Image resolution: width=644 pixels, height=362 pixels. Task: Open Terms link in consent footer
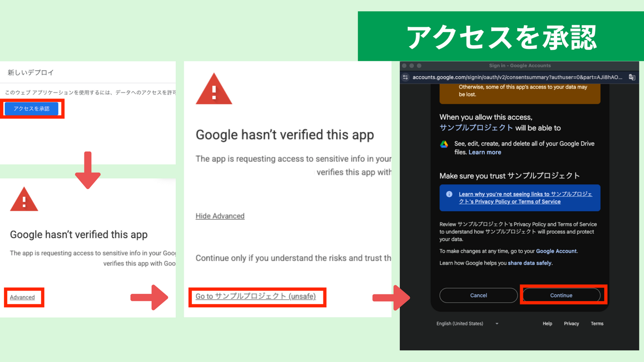click(x=597, y=324)
